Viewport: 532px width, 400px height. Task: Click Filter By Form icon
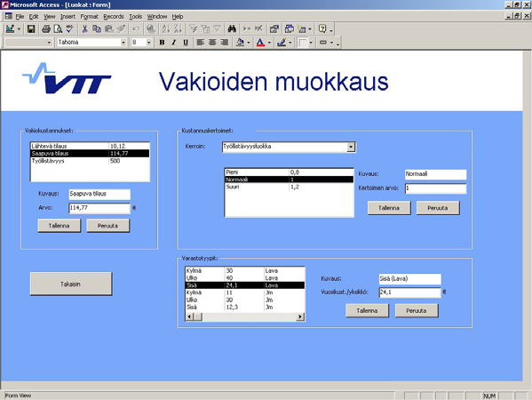[205, 28]
